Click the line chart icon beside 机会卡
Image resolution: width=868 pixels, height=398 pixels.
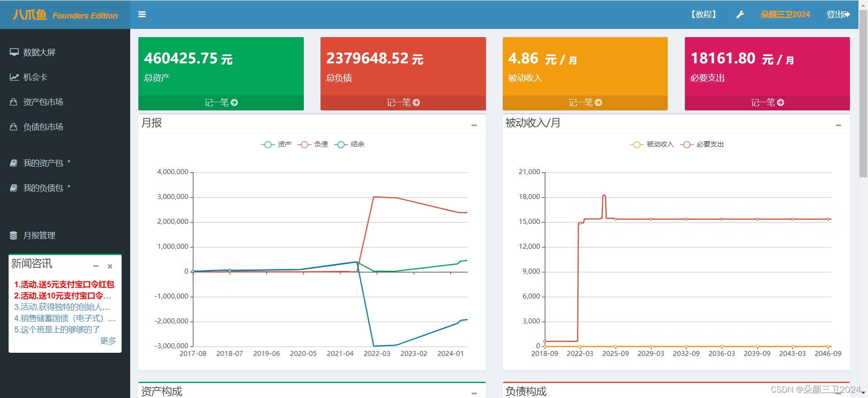(x=14, y=77)
